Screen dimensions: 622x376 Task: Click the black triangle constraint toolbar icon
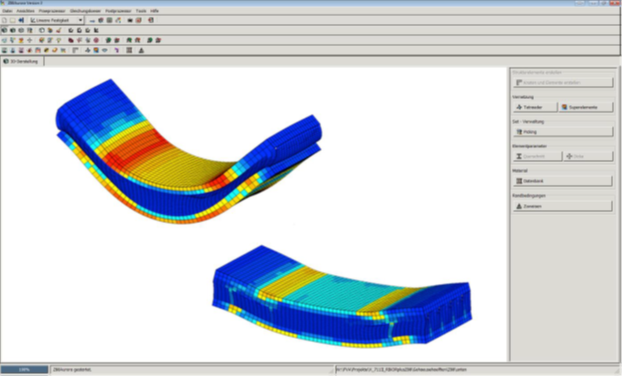pos(141,50)
